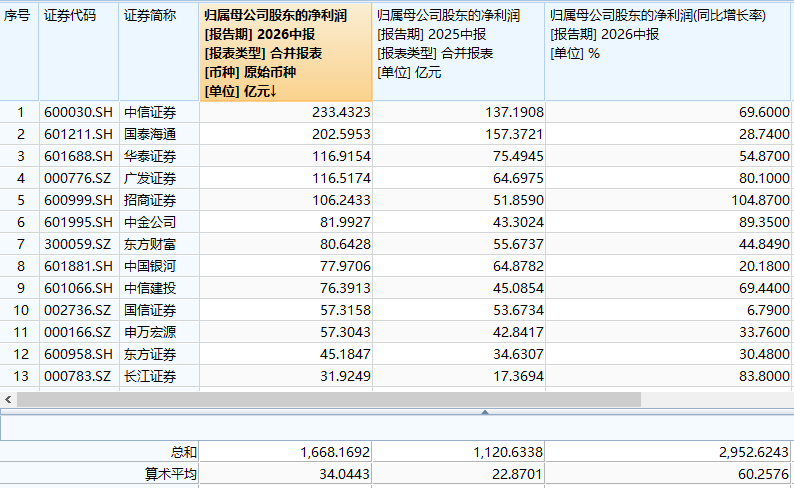Sort by the 2026中报 net profit column header
The height and width of the screenshot is (488, 794).
[286, 52]
